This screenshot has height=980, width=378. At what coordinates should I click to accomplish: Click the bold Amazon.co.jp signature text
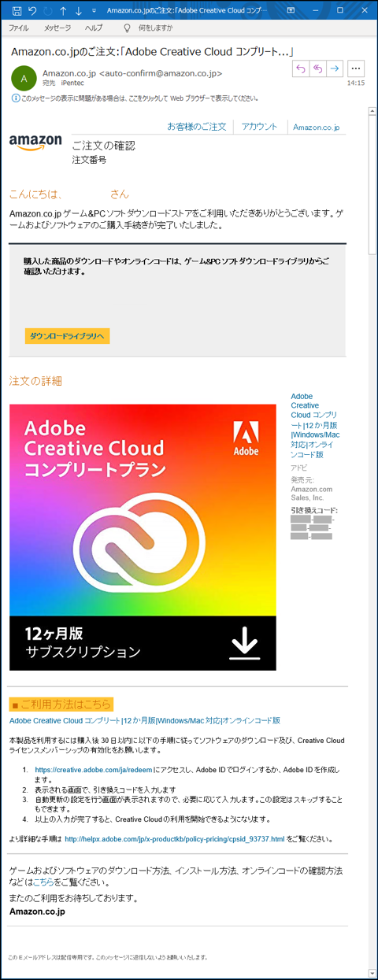pos(37,912)
